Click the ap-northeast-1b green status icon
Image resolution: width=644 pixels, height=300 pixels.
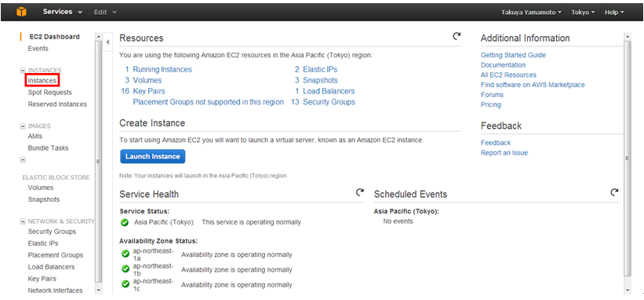[126, 269]
